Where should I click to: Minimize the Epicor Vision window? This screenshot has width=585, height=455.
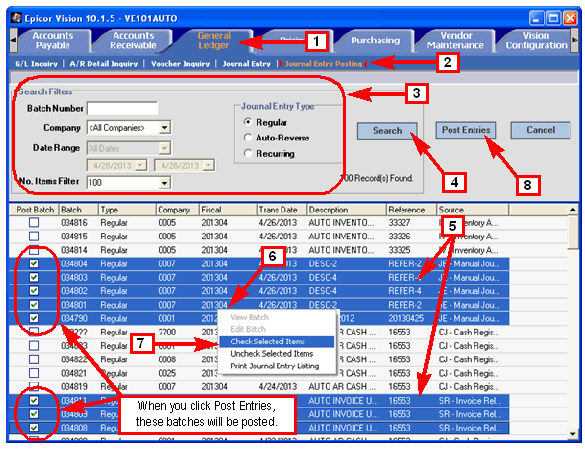click(x=536, y=18)
